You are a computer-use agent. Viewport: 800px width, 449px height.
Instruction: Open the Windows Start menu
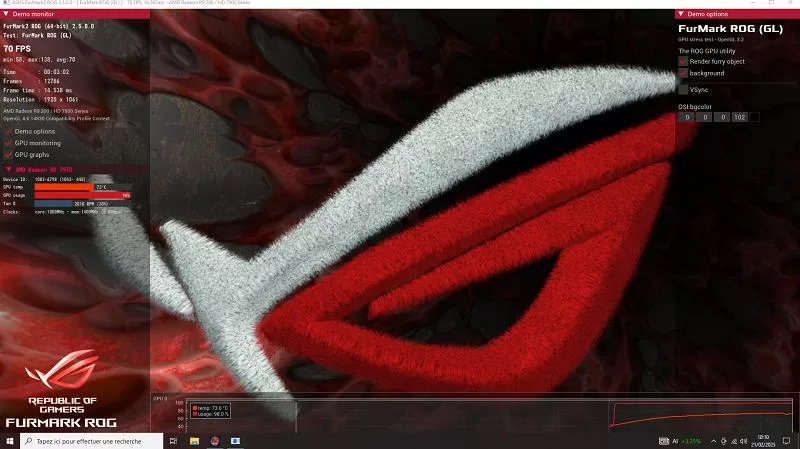10,441
